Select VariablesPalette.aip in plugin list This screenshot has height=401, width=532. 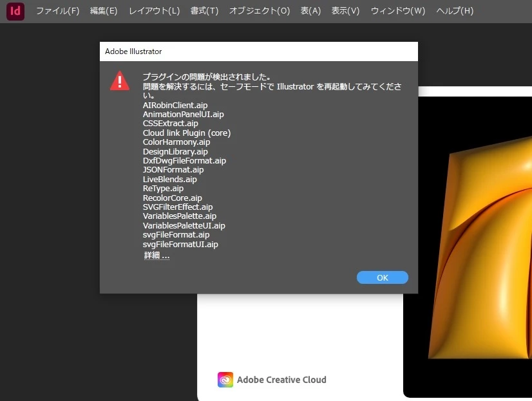tap(180, 216)
